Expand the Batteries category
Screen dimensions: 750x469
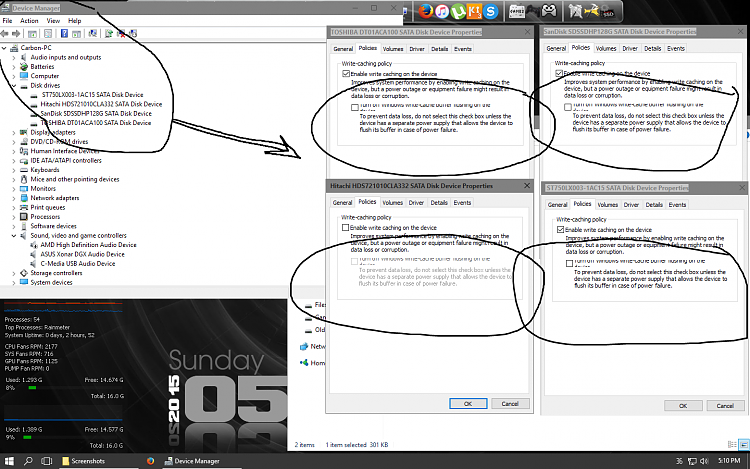pos(14,67)
